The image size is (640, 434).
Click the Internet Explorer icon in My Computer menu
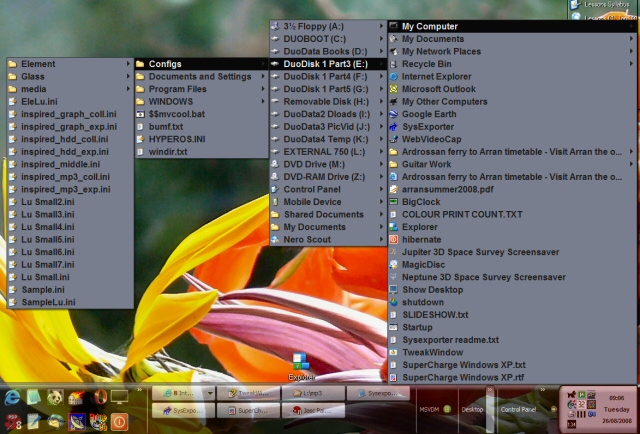pos(393,76)
